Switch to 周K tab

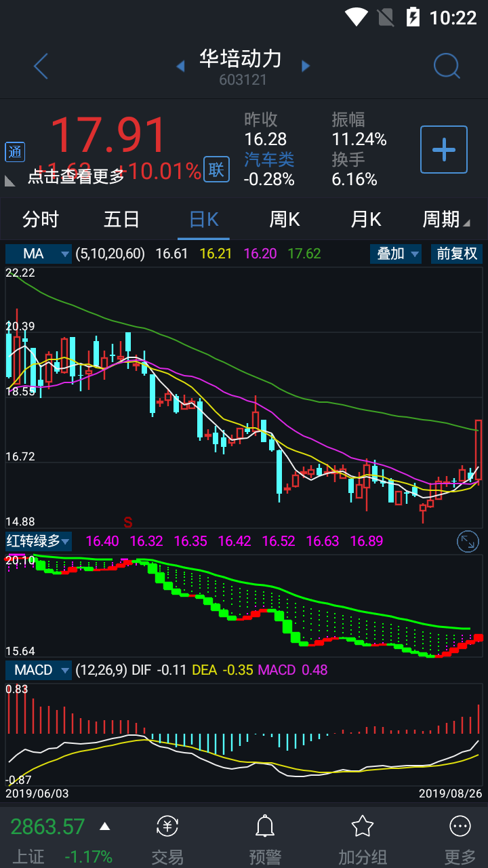pos(285,219)
